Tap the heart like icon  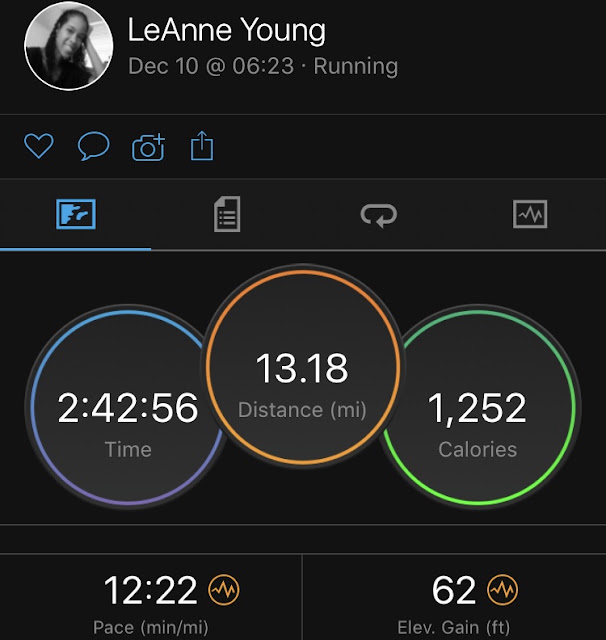(x=39, y=146)
